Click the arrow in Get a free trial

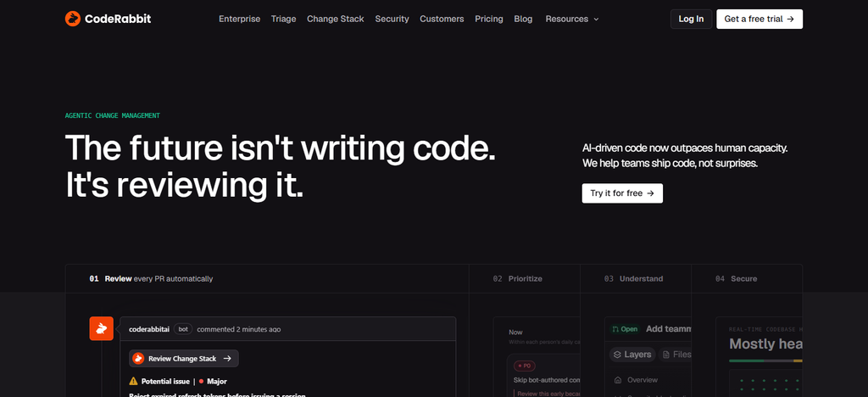[791, 19]
